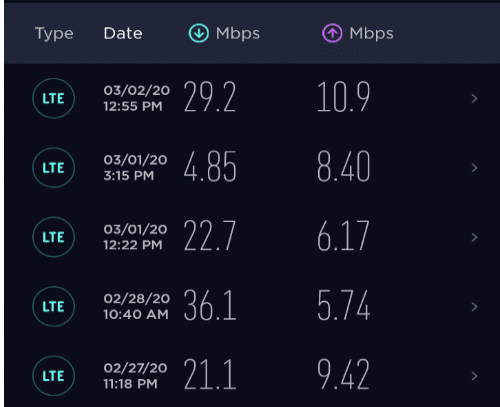Click the purple upload arrow icon
The image size is (500, 407).
332,33
